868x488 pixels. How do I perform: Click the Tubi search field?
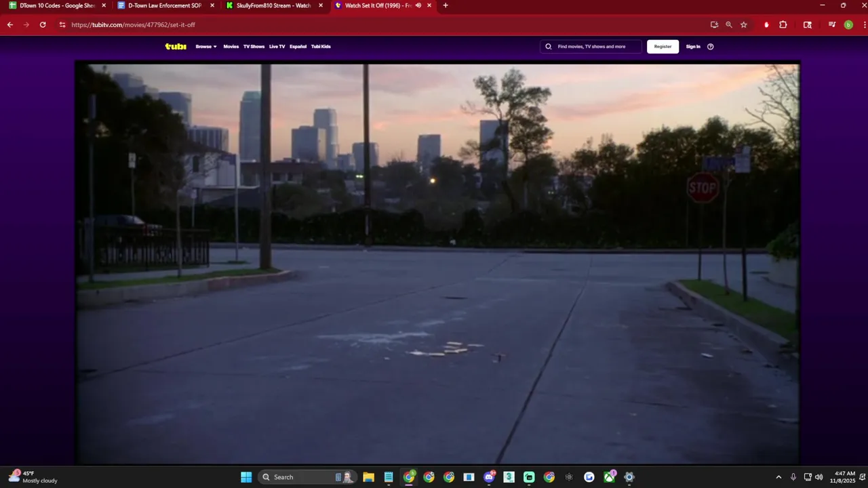[591, 47]
